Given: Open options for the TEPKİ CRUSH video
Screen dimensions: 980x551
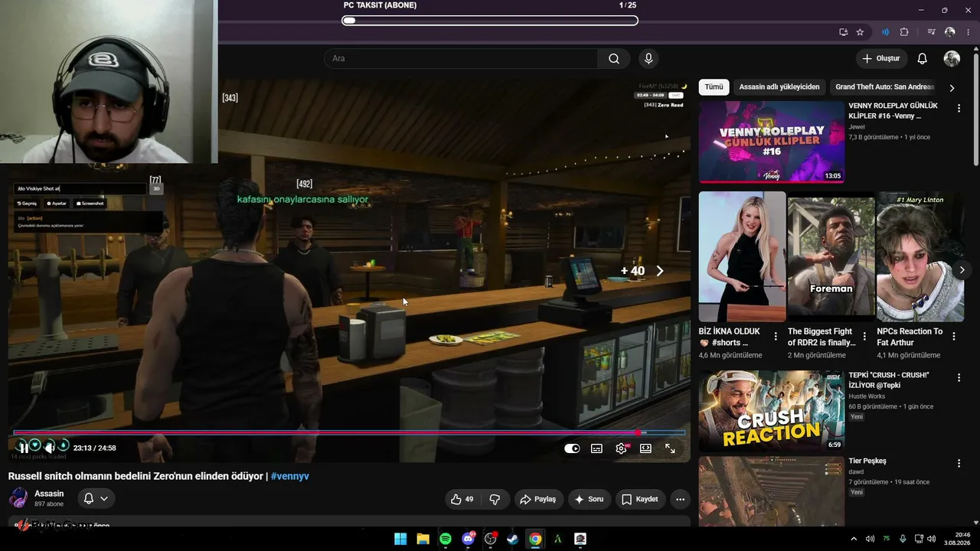Looking at the screenshot, I should [959, 378].
